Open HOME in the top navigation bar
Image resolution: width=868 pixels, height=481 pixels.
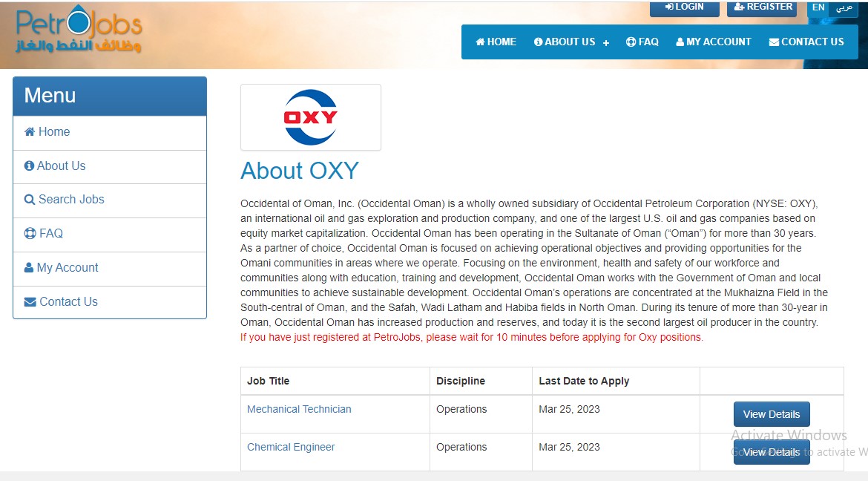point(496,42)
